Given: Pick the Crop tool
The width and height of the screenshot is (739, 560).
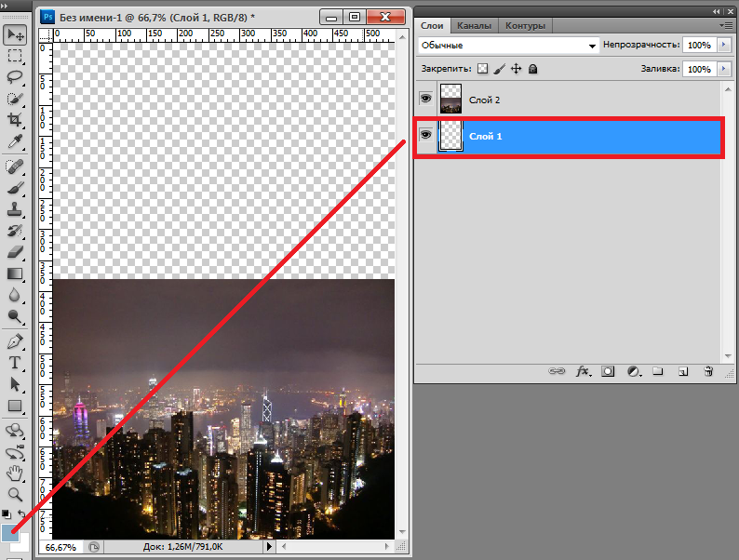Looking at the screenshot, I should click(15, 120).
